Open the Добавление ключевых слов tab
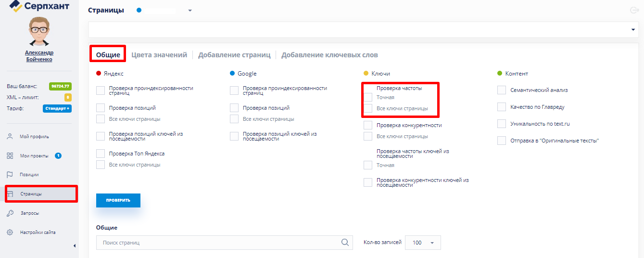Screen dimensions: 644x258 (329, 55)
